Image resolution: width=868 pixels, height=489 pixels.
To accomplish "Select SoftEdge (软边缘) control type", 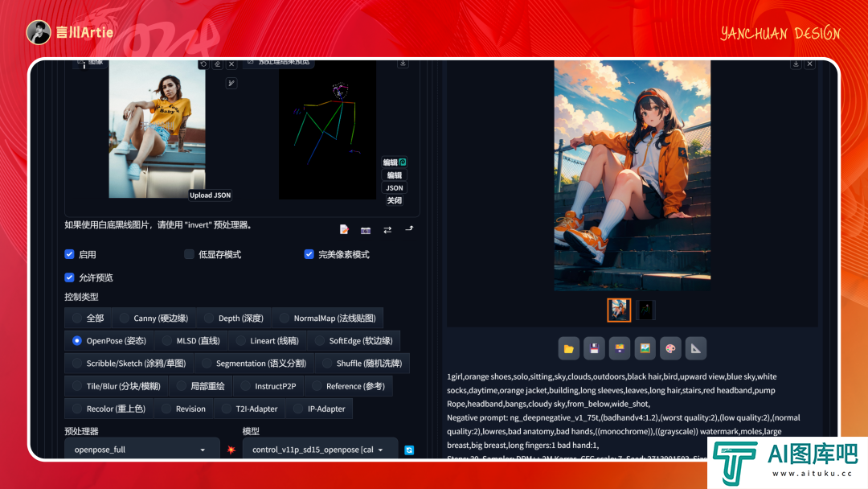I will pyautogui.click(x=353, y=340).
